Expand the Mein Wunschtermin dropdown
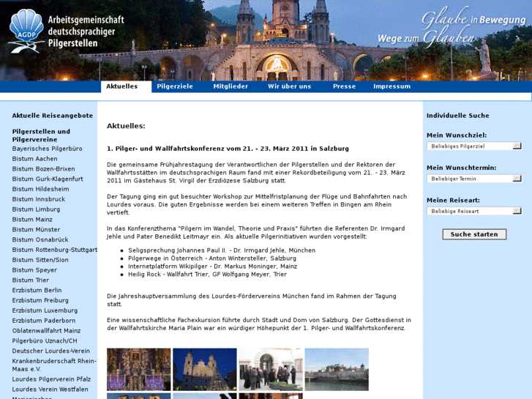This screenshot has width=532, height=399. click(x=474, y=179)
